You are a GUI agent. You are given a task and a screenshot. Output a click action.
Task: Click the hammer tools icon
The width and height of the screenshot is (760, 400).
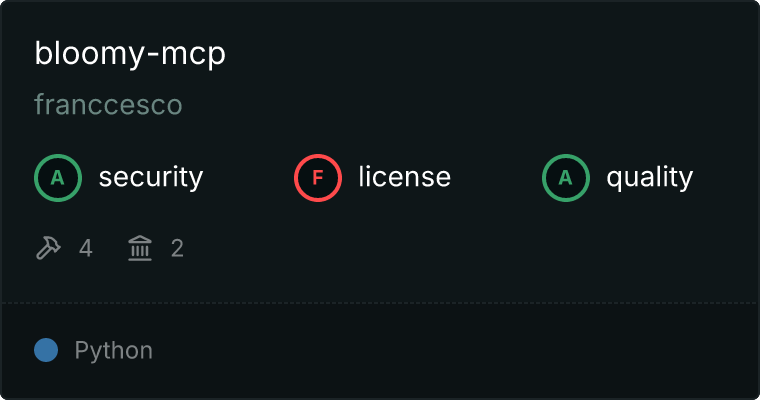[48, 248]
